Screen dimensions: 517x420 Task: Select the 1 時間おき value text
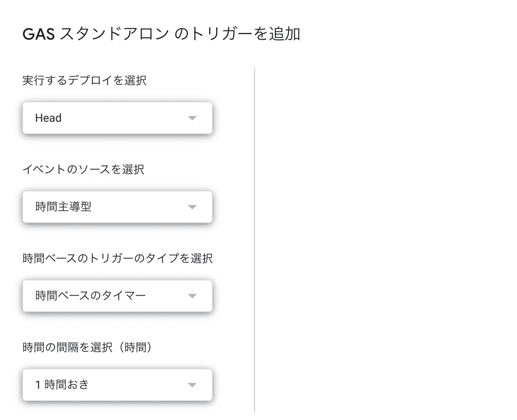pyautogui.click(x=62, y=385)
